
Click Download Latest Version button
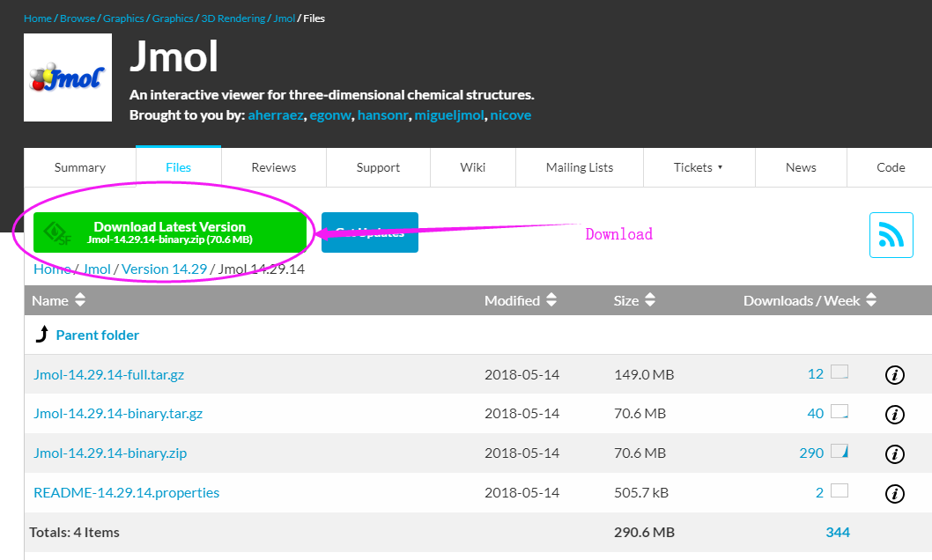pyautogui.click(x=170, y=232)
